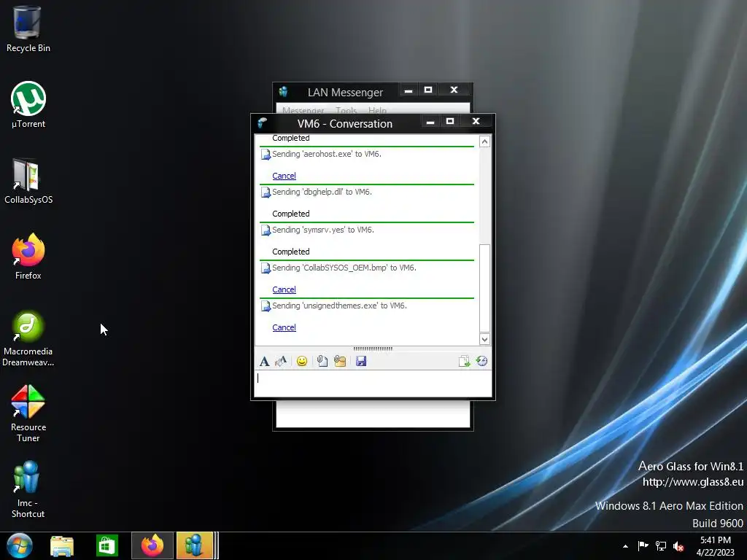
Task: Open Tools menu in LAN Messenger window
Action: coord(346,111)
